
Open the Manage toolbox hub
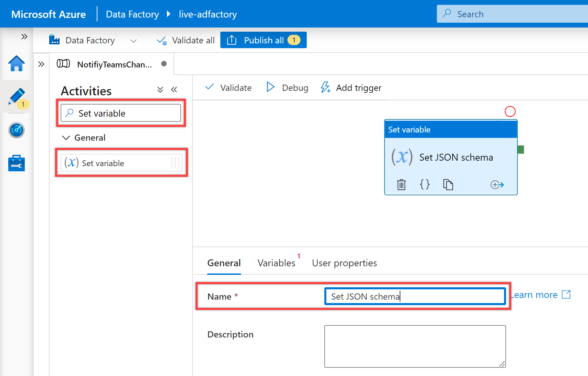[17, 163]
